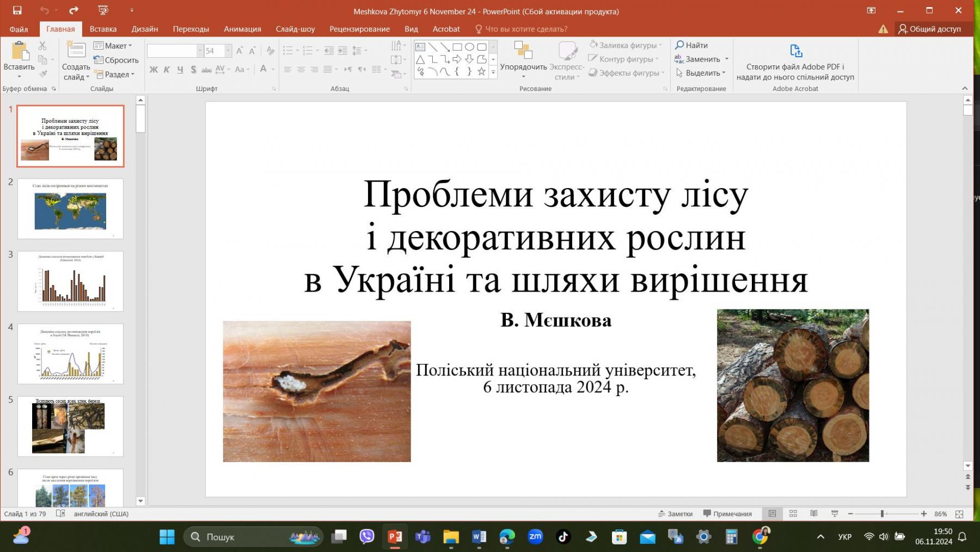
Task: Toggle Notes (Заметки) pane
Action: (x=675, y=514)
